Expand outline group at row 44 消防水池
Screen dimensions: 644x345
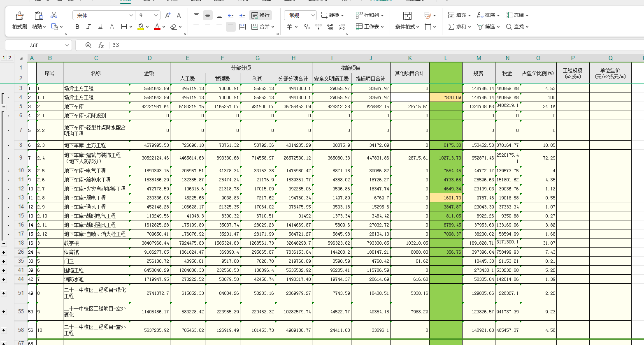tap(4, 279)
